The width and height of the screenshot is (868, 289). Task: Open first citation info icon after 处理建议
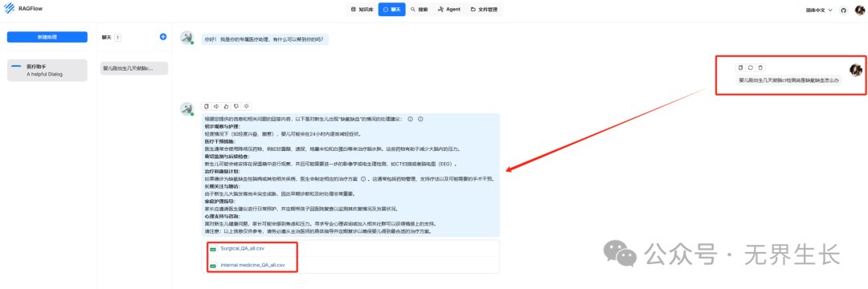tap(410, 119)
